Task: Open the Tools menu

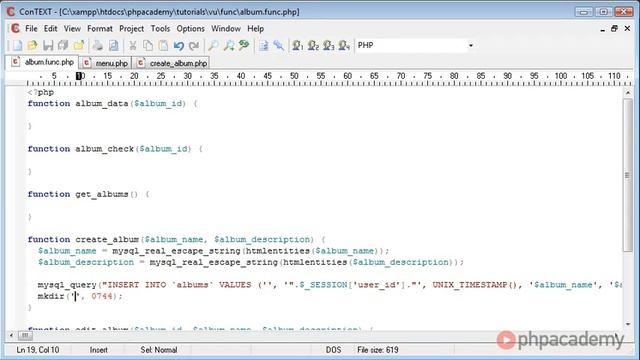Action: click(160, 29)
